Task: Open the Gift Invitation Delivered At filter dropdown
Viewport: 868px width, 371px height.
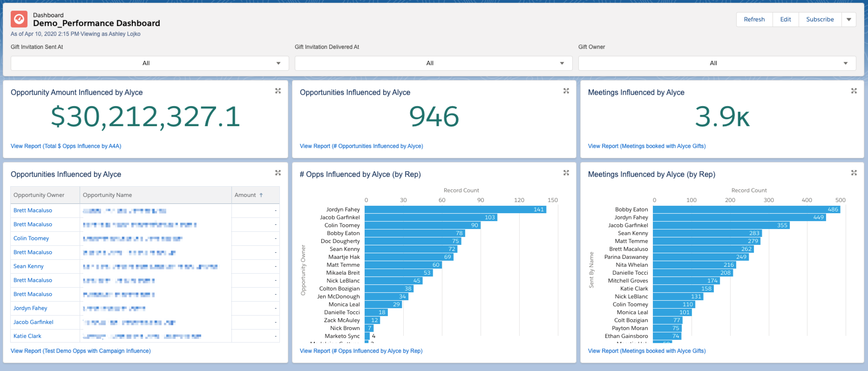Action: coord(434,63)
